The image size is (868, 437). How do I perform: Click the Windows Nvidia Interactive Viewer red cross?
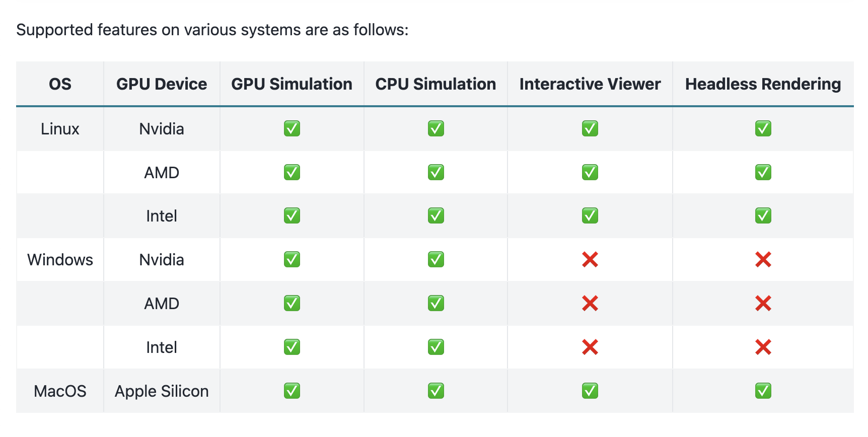pos(590,260)
